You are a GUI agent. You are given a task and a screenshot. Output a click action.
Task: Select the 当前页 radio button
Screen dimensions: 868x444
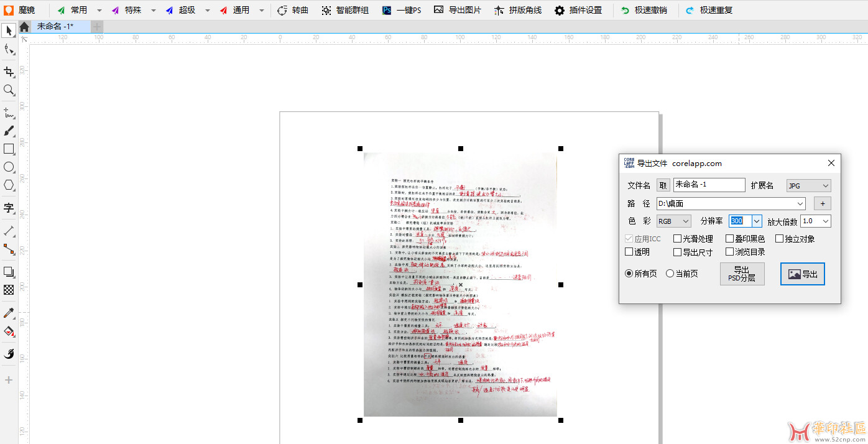670,274
